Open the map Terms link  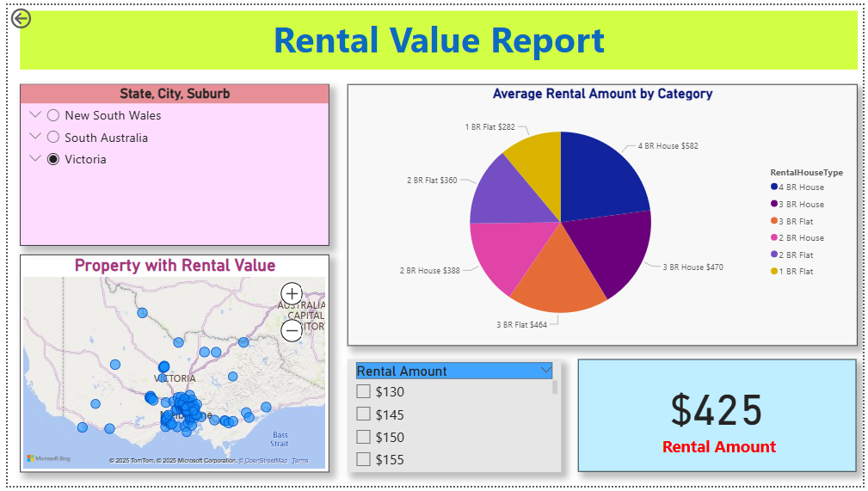click(x=300, y=462)
